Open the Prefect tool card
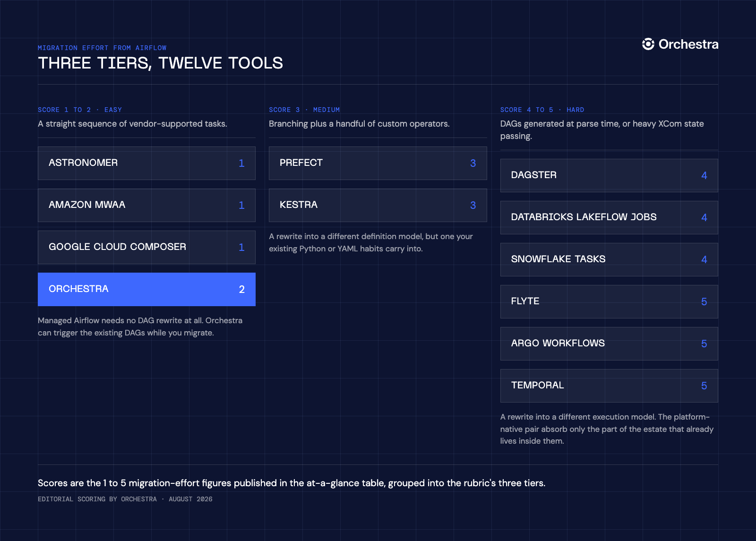Image resolution: width=756 pixels, height=541 pixels. [378, 163]
